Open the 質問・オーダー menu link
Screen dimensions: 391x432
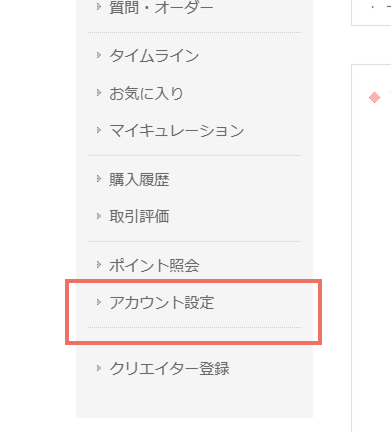(x=161, y=7)
